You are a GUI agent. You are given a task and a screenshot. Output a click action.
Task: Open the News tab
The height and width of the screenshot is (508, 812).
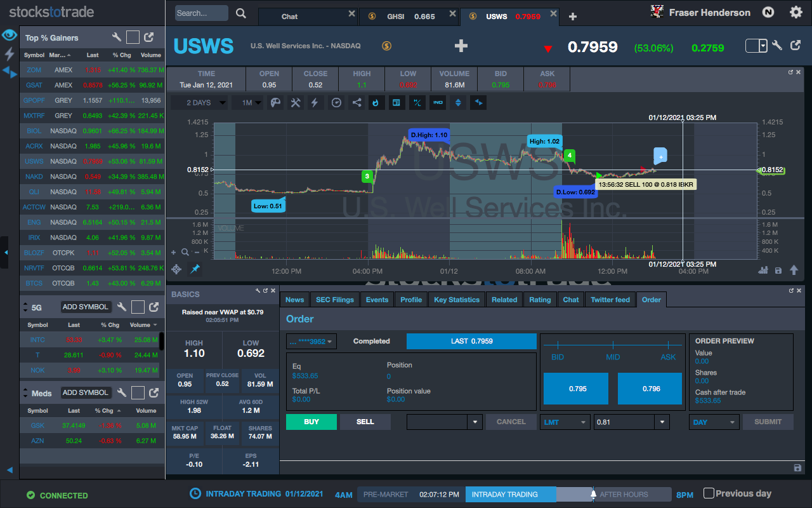coord(294,300)
